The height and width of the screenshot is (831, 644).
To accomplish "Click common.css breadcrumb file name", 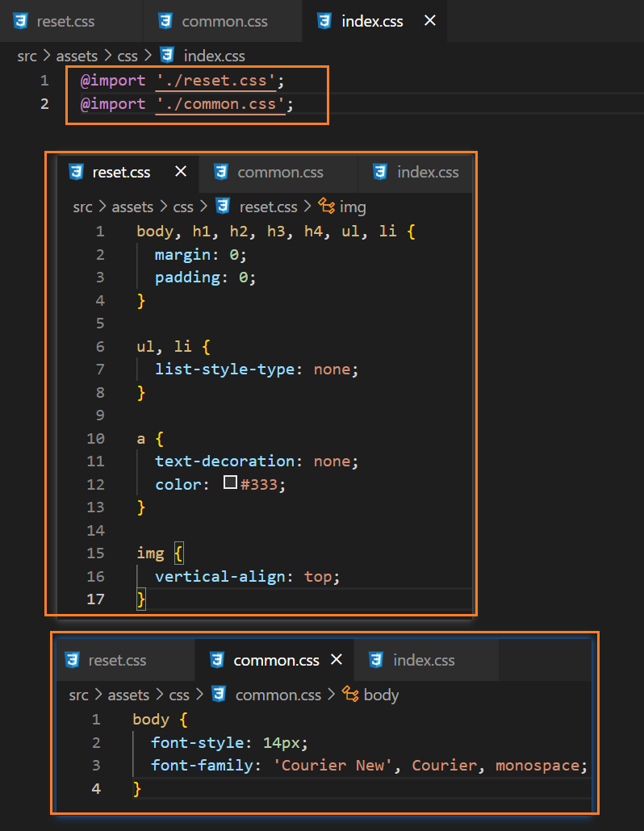I will pos(278,695).
